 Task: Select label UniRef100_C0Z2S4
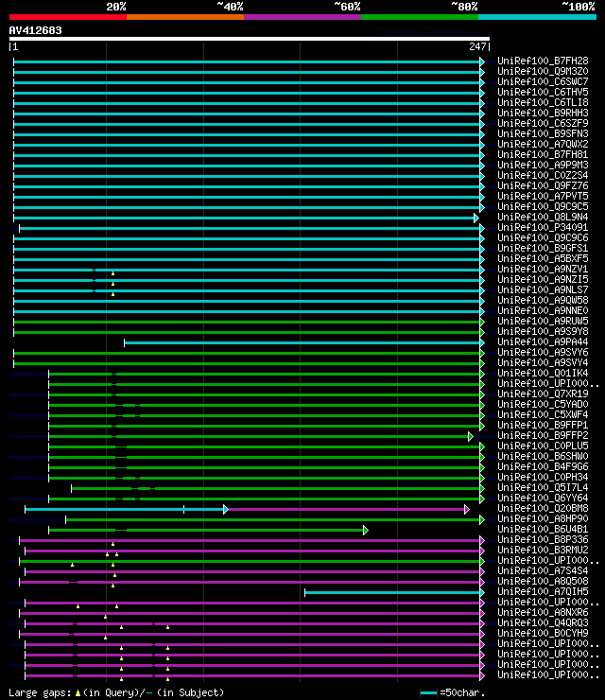pyautogui.click(x=543, y=175)
